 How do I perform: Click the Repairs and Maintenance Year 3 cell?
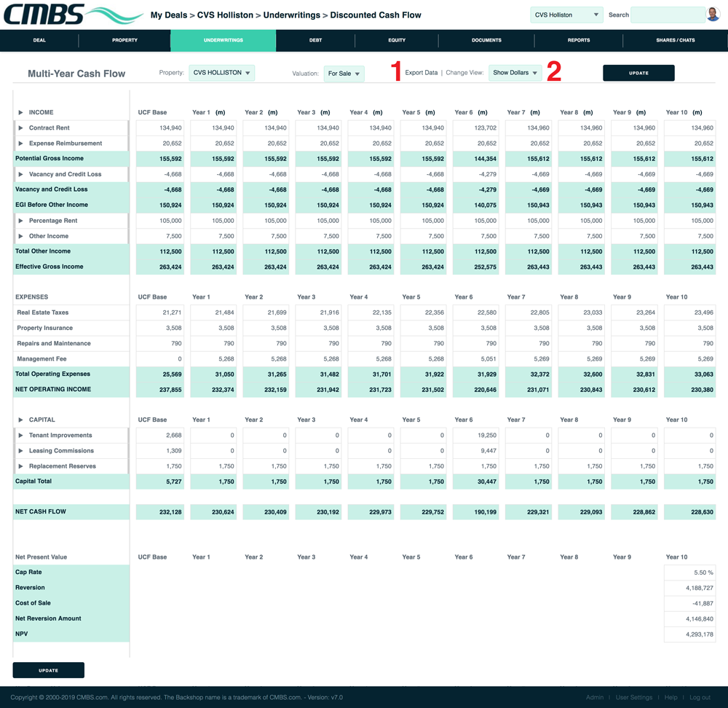tap(318, 343)
